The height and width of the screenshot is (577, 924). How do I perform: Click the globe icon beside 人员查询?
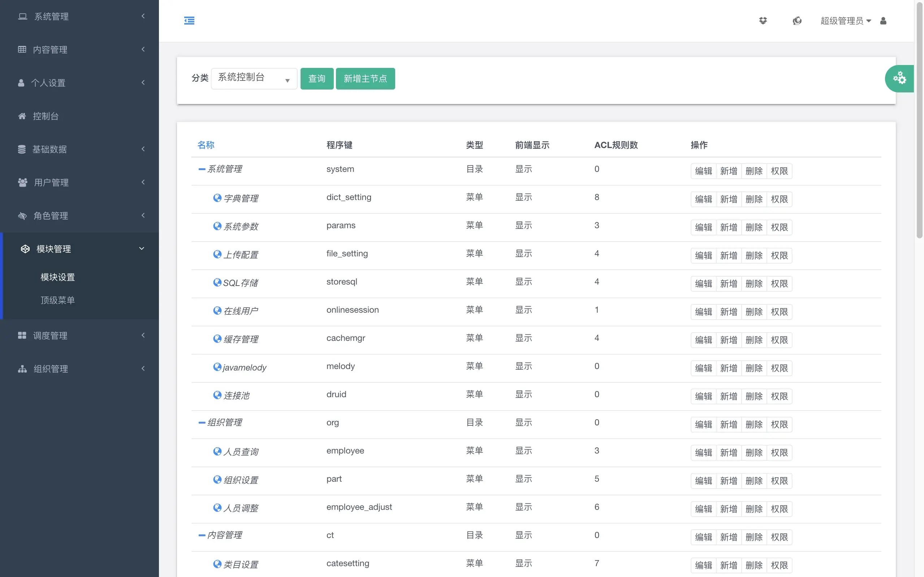(x=217, y=451)
